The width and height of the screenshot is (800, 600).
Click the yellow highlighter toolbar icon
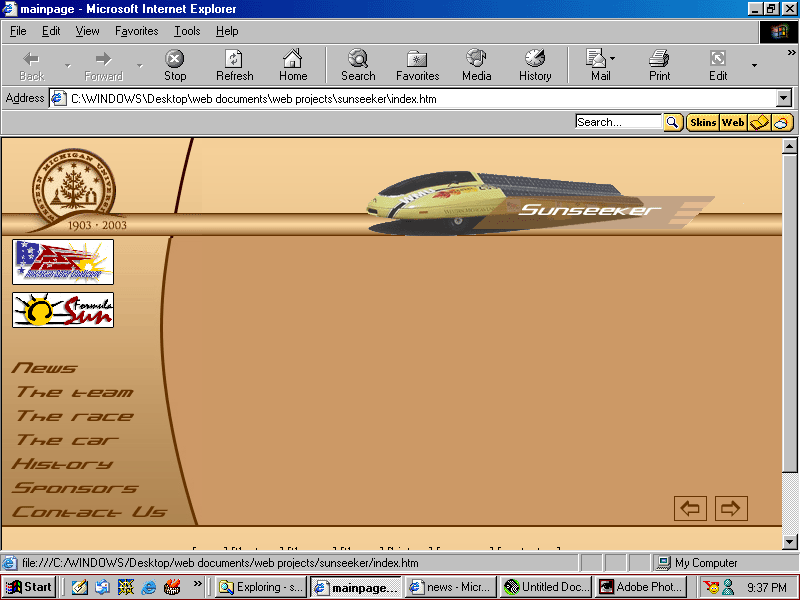[759, 122]
